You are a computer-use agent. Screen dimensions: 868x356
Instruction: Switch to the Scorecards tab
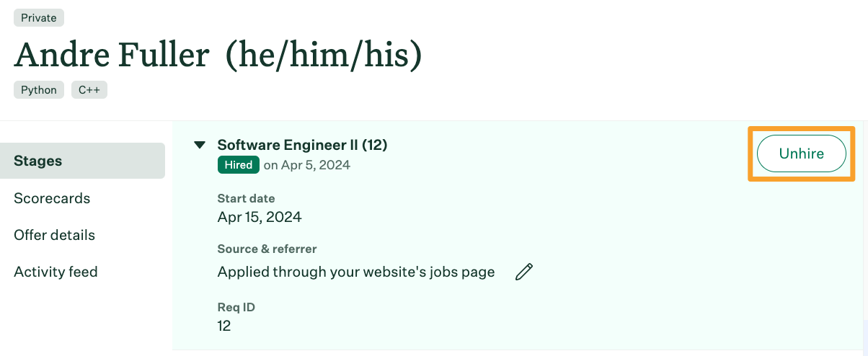52,198
